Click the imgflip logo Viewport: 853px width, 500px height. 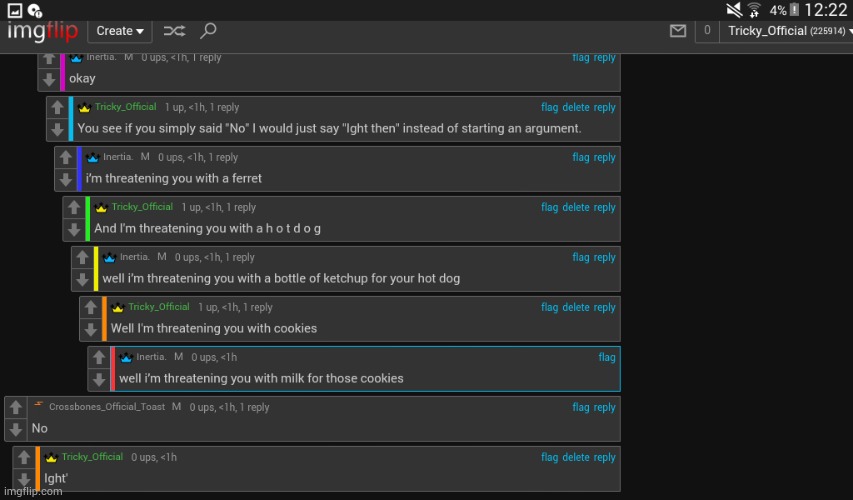(x=43, y=31)
